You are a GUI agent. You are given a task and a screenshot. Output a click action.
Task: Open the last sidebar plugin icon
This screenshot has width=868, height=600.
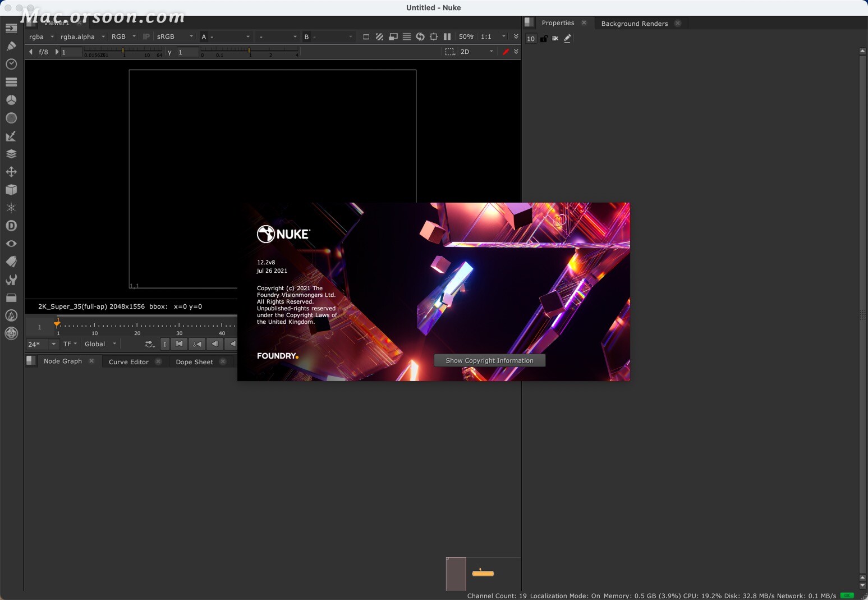(11, 333)
